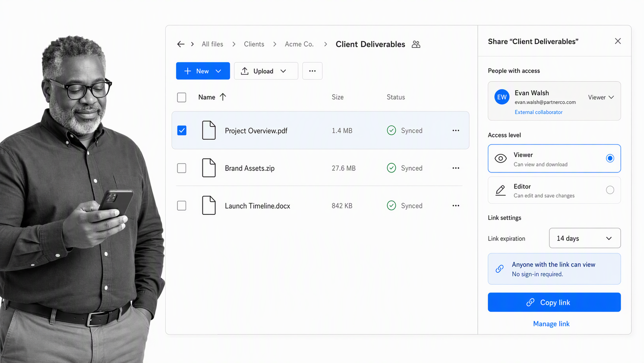644x363 pixels.
Task: Select the Editor access level radio
Action: coord(610,190)
